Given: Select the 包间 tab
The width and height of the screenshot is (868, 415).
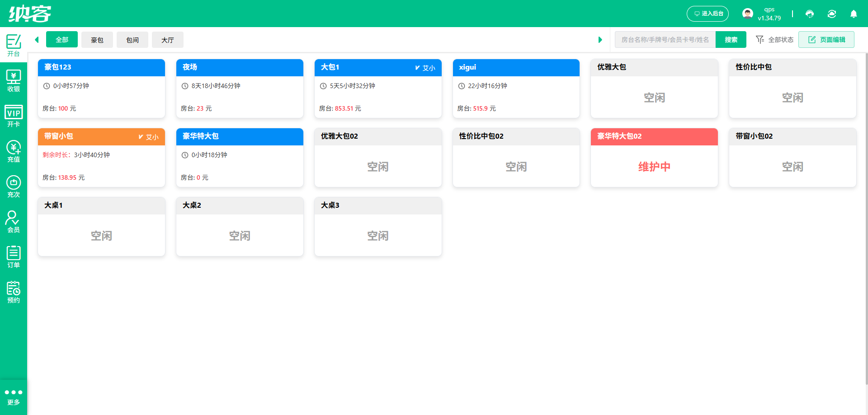Looking at the screenshot, I should click(x=132, y=40).
